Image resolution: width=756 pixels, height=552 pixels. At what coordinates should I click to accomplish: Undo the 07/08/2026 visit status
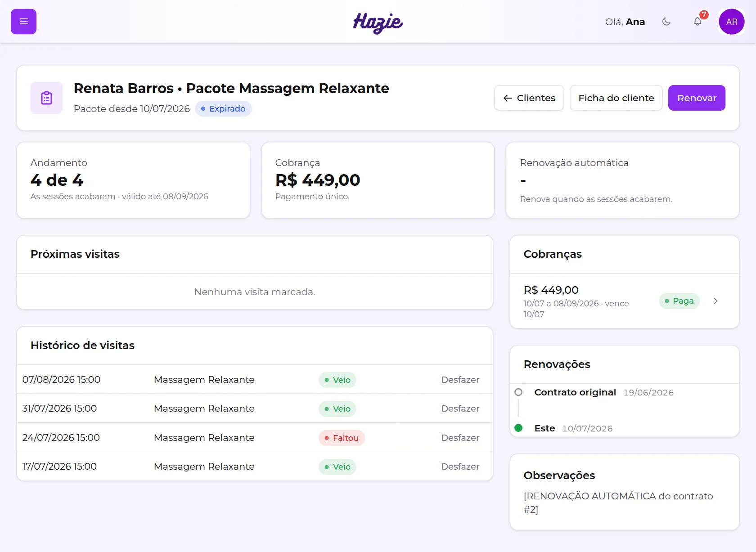[460, 380]
